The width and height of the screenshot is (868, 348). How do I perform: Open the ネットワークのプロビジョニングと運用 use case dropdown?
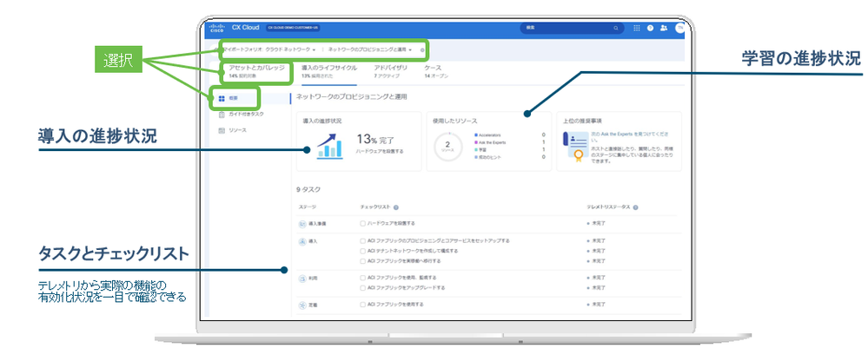pyautogui.click(x=370, y=49)
